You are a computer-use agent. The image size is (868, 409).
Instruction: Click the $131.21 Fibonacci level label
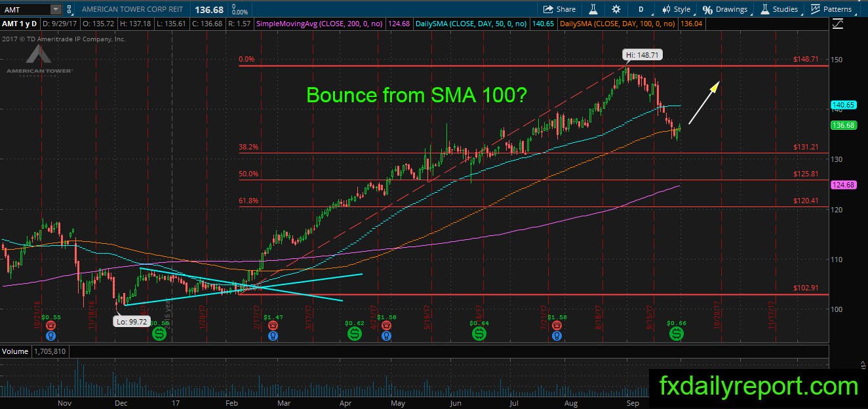(x=806, y=147)
